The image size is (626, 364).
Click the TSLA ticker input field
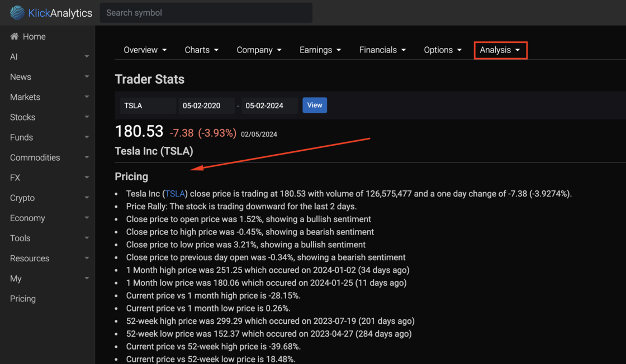[148, 106]
